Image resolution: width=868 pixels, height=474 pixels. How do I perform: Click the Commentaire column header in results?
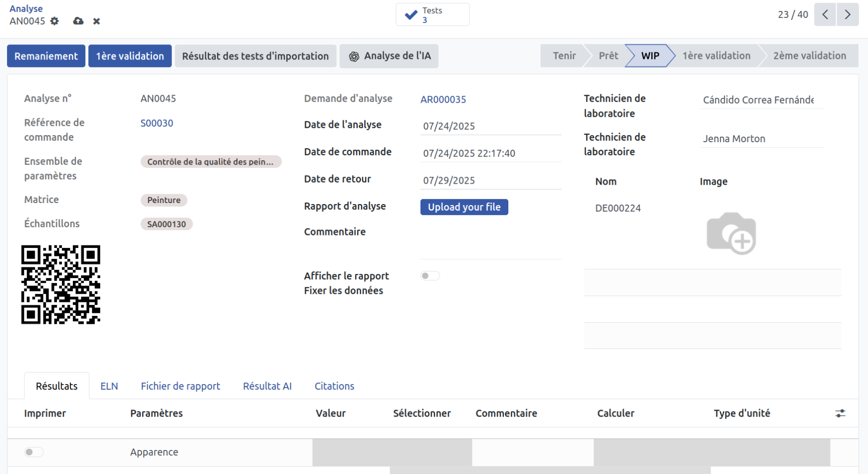tap(506, 413)
